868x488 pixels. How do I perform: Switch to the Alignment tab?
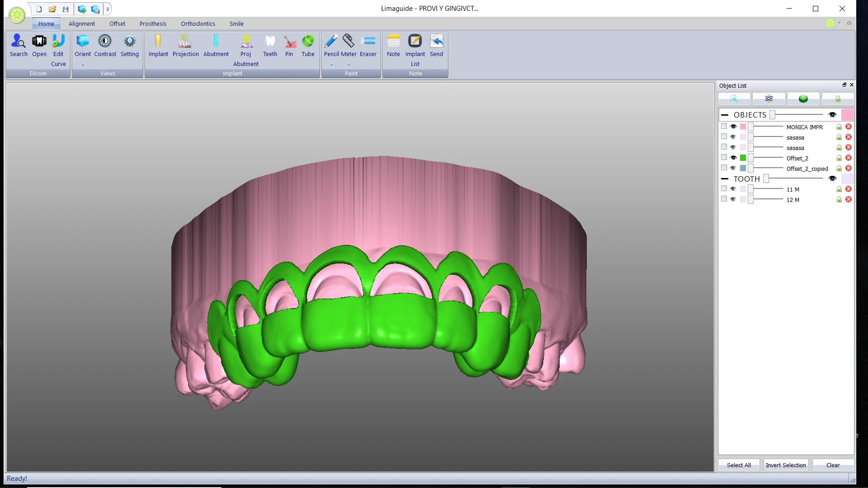click(82, 24)
